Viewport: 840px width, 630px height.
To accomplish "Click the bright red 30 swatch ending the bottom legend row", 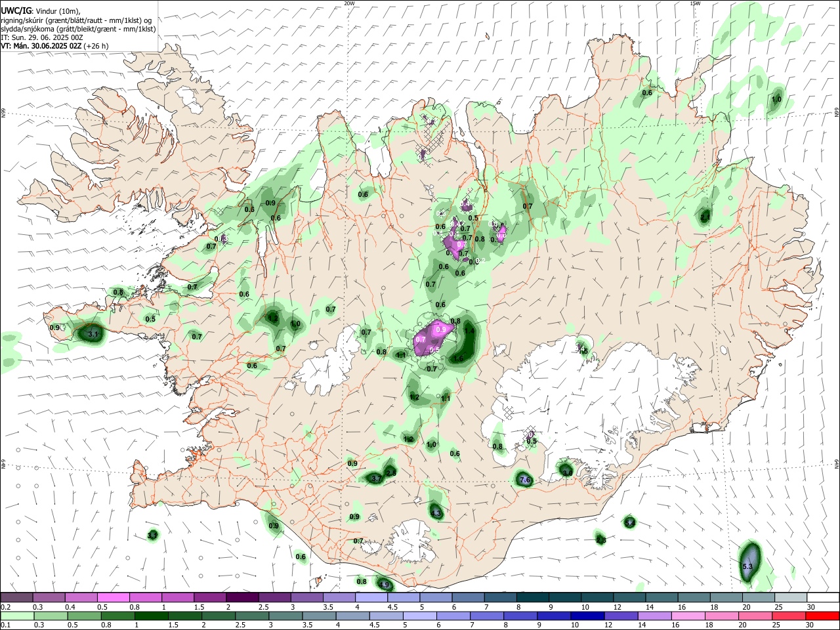I will click(822, 616).
